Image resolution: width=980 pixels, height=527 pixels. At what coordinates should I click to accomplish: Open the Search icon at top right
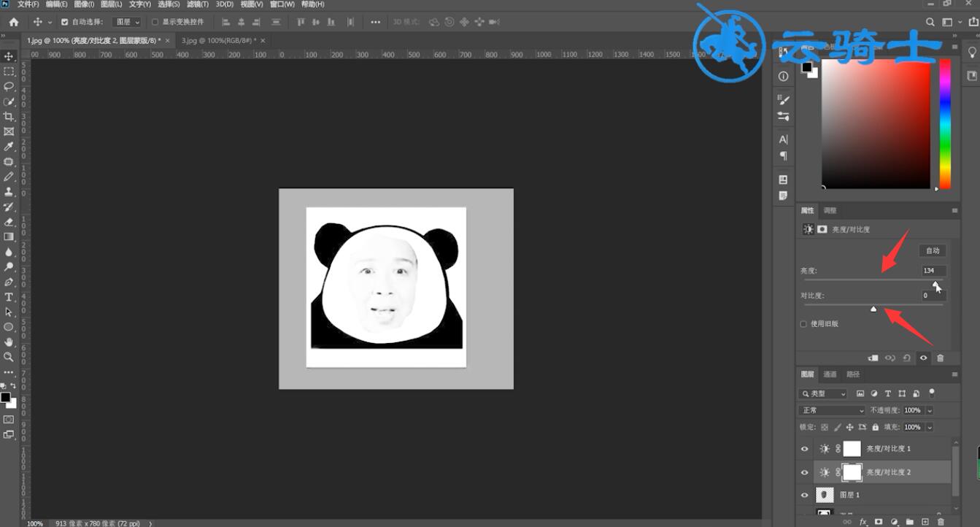(x=930, y=22)
